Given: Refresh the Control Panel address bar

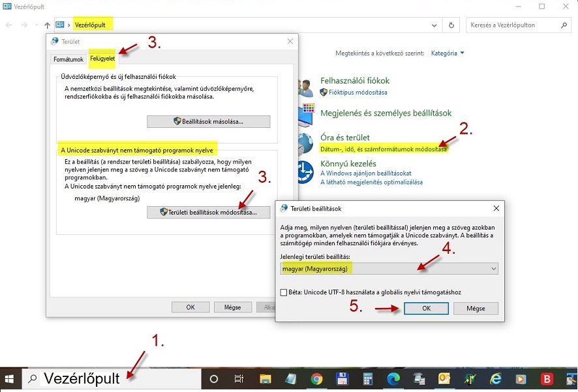Looking at the screenshot, I should tap(451, 25).
